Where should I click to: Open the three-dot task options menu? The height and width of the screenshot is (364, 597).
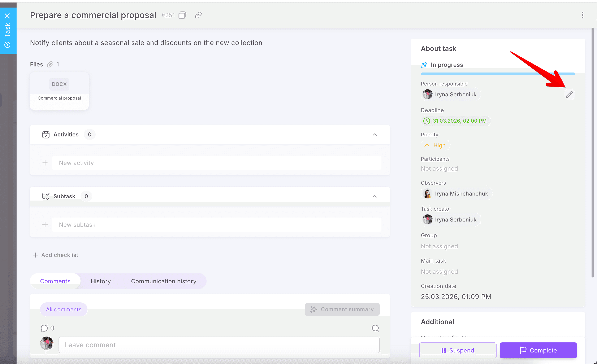point(582,15)
